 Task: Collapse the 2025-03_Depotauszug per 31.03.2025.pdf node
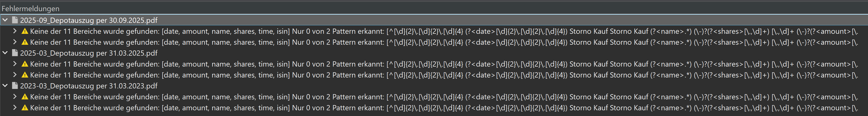tap(5, 53)
